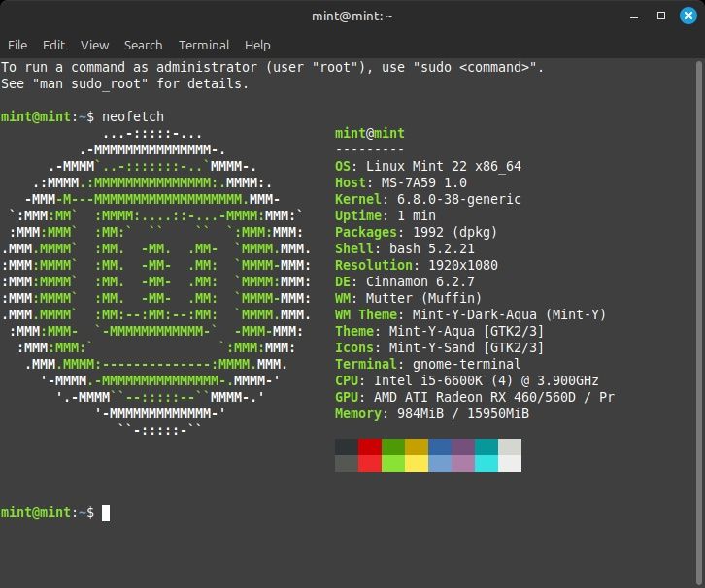705x588 pixels.
Task: Maximize the terminal window
Action: (661, 16)
